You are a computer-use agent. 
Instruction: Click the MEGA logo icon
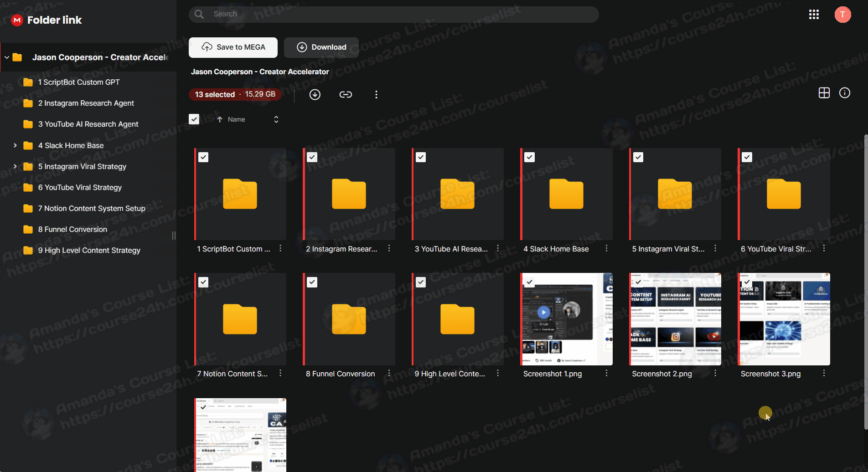coord(17,20)
